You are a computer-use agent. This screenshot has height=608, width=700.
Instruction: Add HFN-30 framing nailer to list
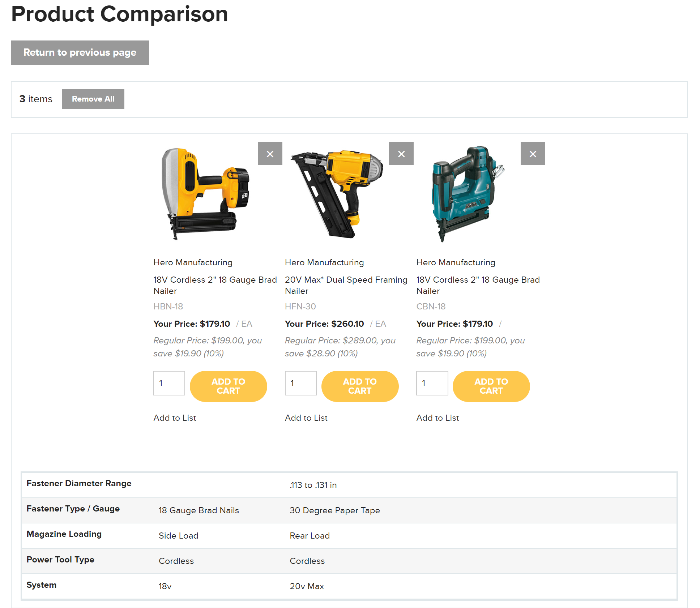(x=306, y=418)
